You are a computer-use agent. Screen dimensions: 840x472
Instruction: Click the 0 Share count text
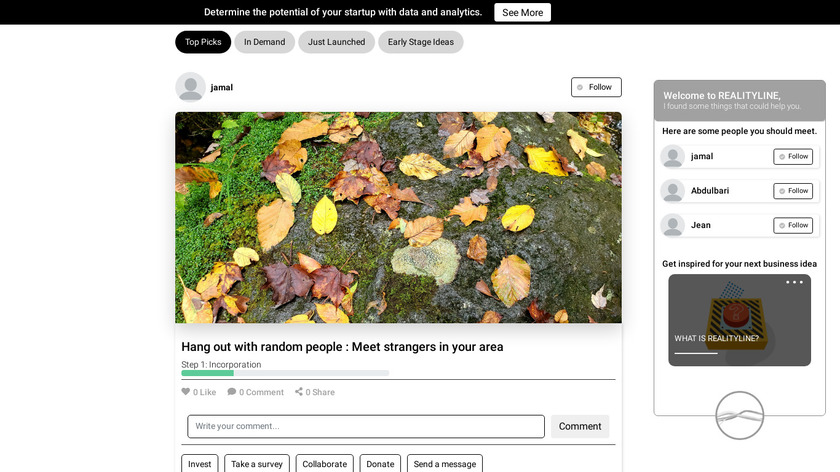(x=320, y=392)
